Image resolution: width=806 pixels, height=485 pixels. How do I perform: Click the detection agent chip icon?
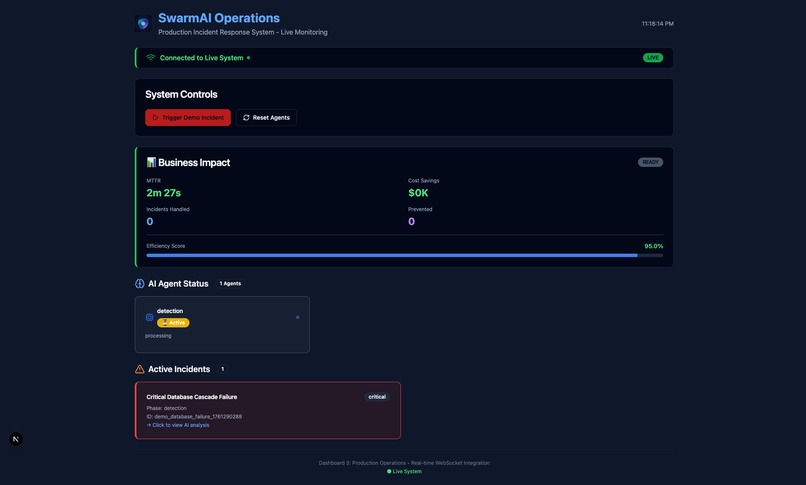pos(149,318)
